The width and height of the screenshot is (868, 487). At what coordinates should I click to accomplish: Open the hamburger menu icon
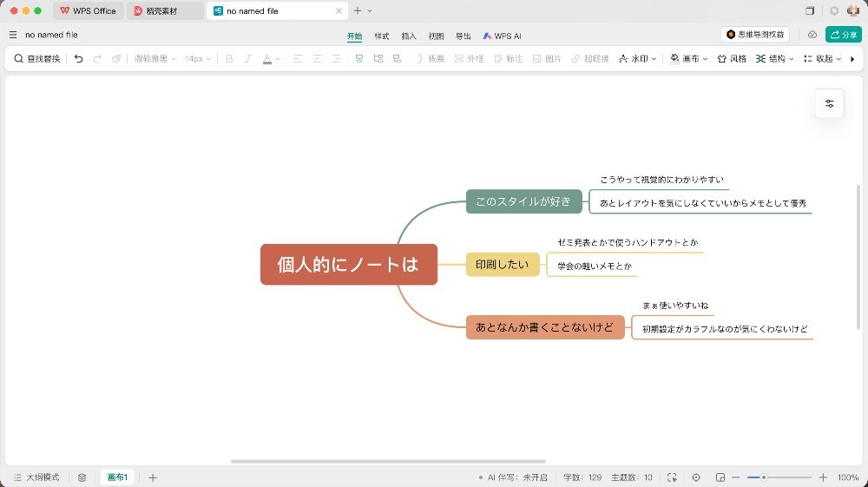click(13, 35)
